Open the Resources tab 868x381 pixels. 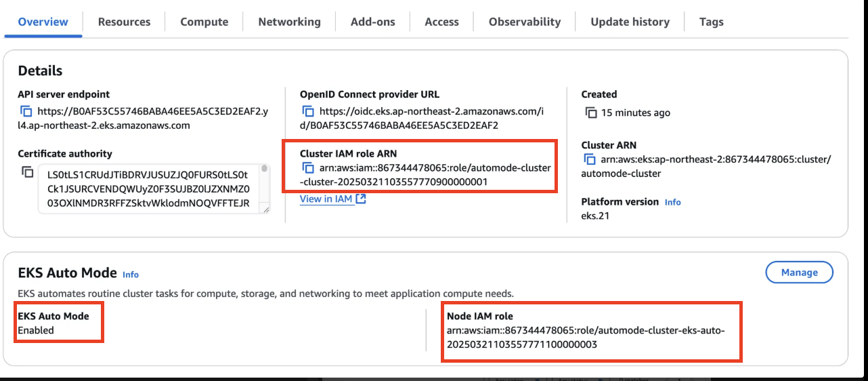click(x=124, y=22)
